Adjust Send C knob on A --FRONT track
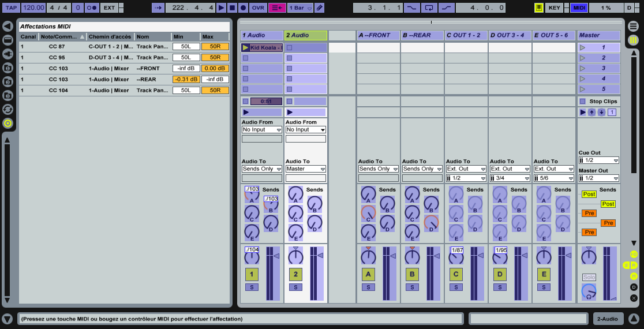 [368, 213]
